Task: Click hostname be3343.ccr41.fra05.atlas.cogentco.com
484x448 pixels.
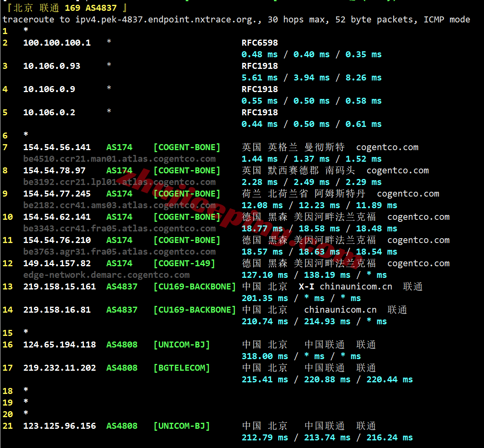Action: click(119, 229)
